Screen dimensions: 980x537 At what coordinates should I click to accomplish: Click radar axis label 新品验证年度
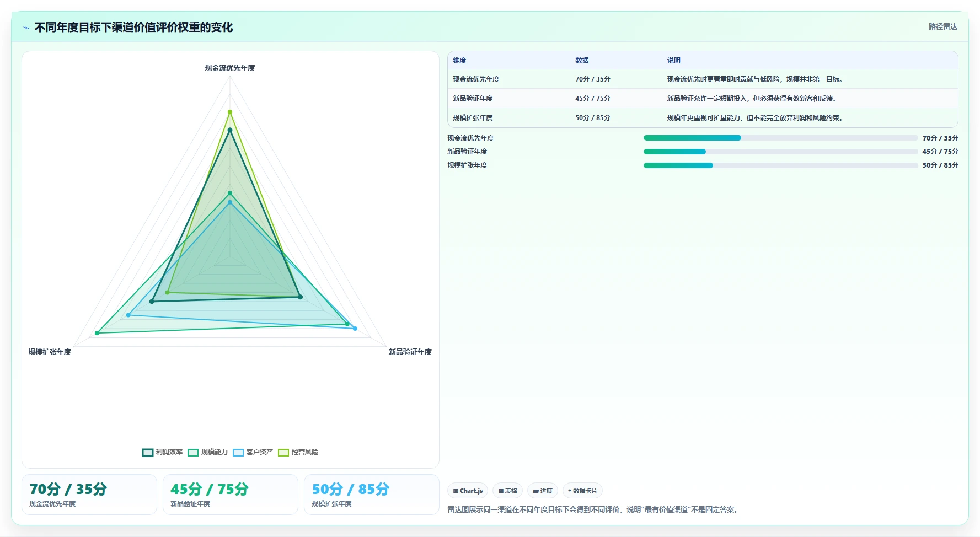click(410, 352)
